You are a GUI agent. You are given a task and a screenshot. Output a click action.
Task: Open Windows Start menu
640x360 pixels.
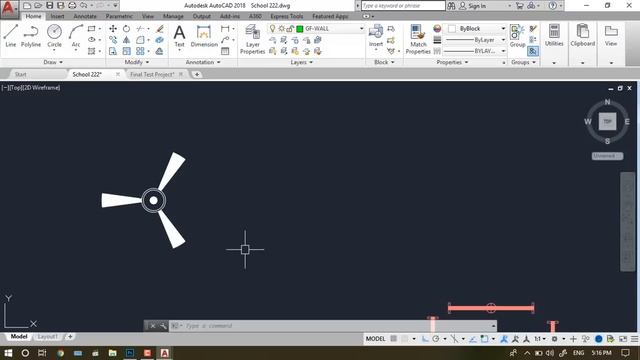8,353
